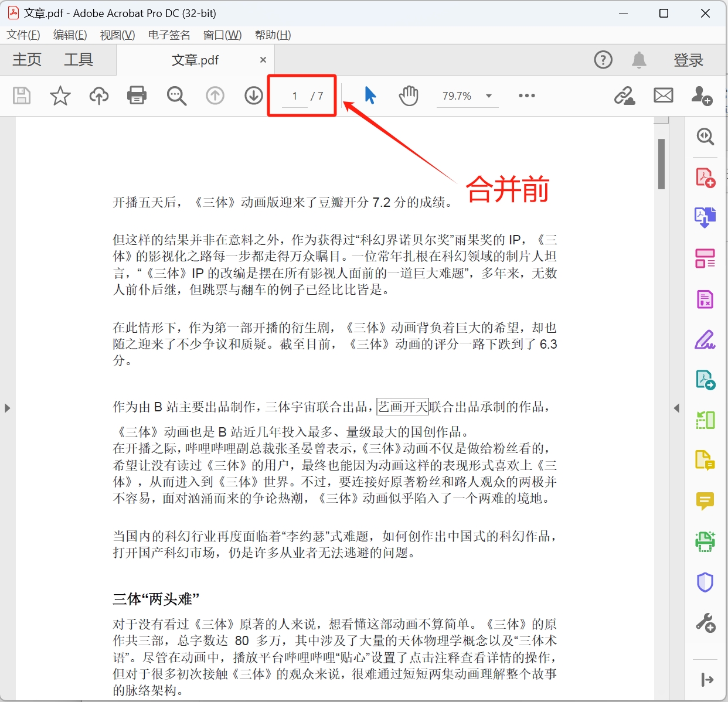Star this document as favorite

tap(59, 96)
